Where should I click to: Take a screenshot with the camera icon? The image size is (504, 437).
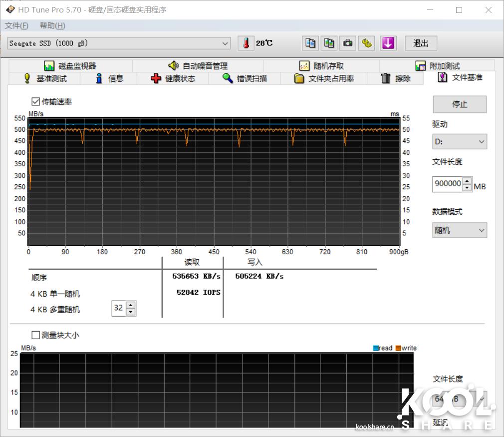(x=348, y=43)
